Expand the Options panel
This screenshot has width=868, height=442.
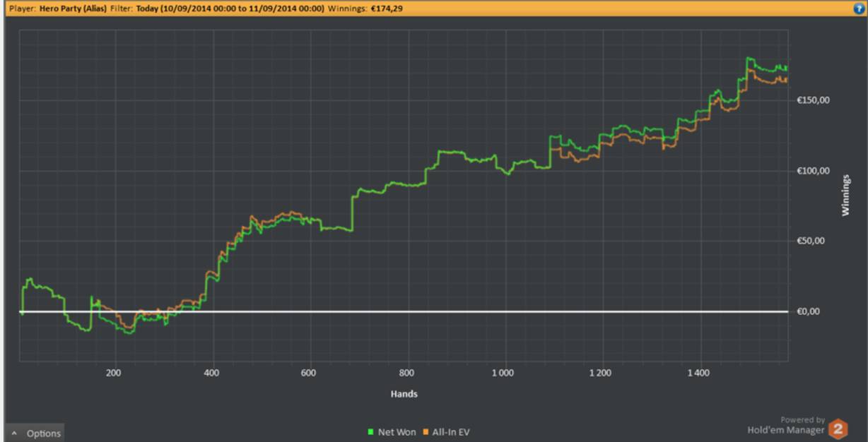tap(36, 434)
